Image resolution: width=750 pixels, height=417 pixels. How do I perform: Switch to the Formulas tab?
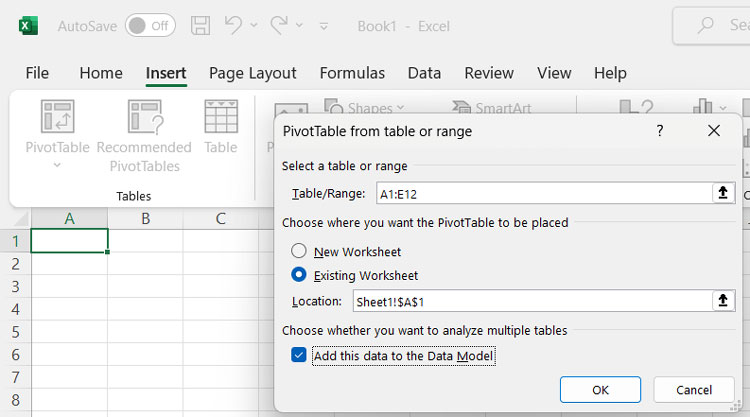[x=352, y=73]
